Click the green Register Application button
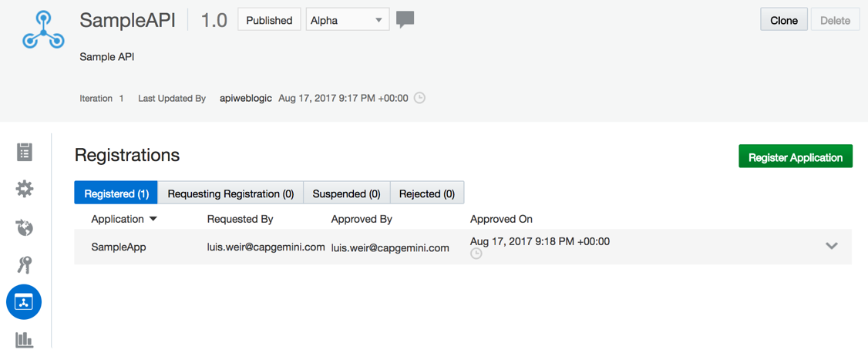Screen dimensions: 868x353 (x=796, y=157)
